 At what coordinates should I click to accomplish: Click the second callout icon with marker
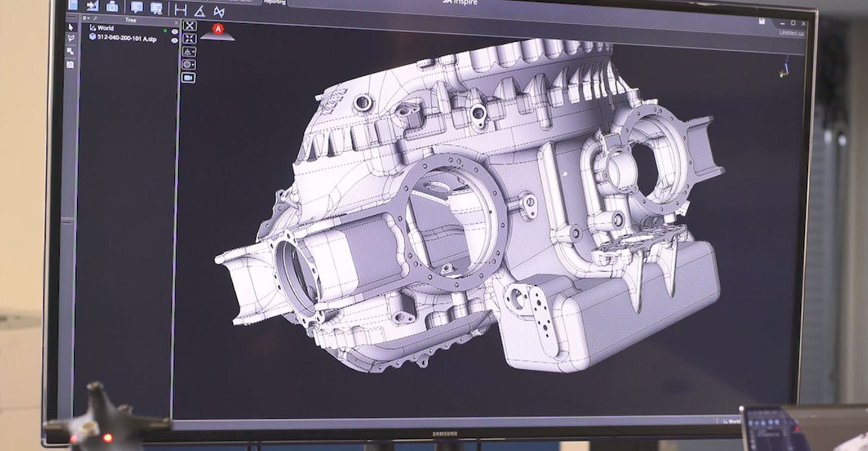pos(156,8)
